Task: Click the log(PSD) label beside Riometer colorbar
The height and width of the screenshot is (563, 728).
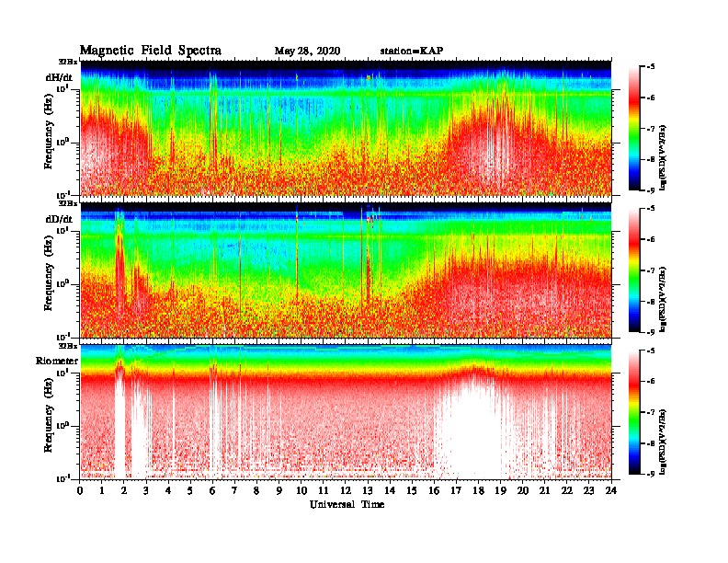Action: [663, 442]
